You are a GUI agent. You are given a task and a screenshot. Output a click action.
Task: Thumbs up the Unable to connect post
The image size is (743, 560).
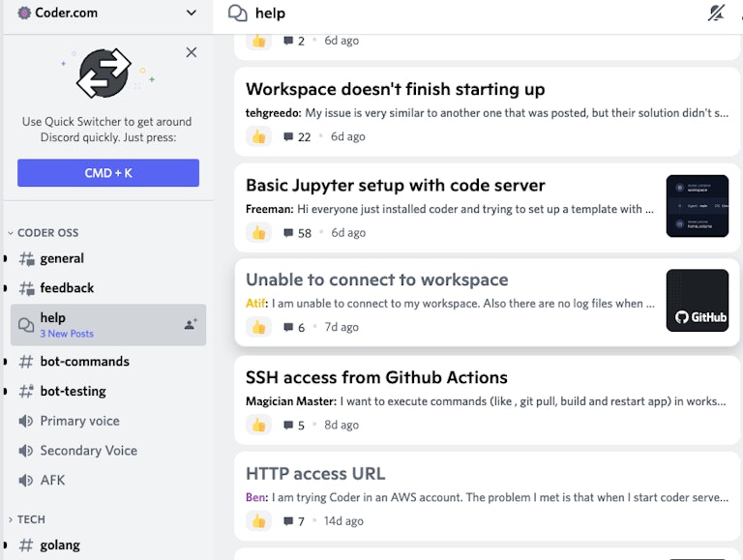tap(258, 327)
